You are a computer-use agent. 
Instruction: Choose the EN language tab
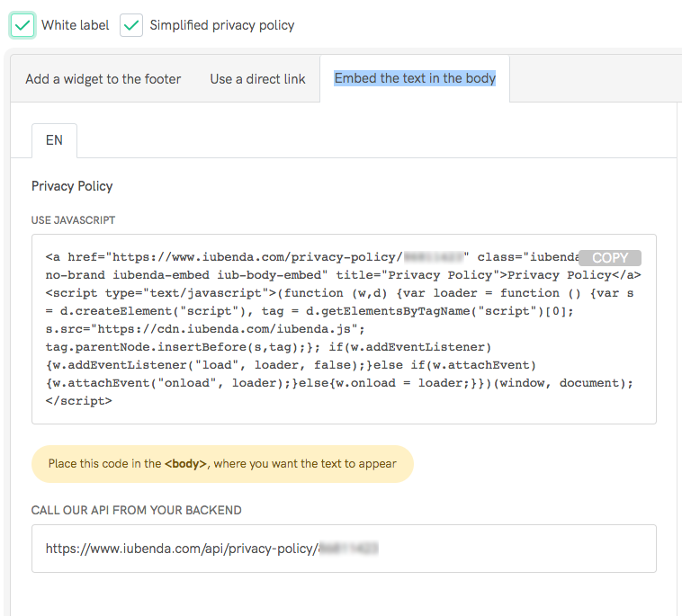(x=54, y=140)
